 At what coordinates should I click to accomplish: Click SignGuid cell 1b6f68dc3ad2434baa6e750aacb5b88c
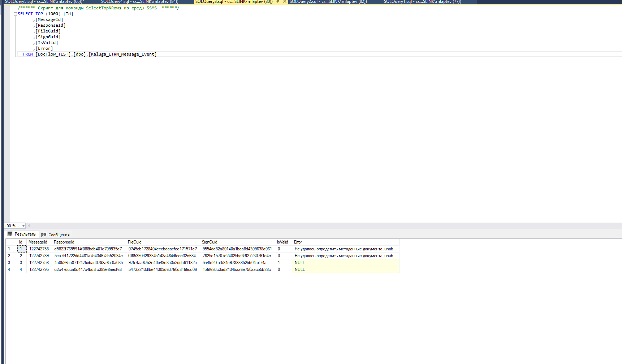237,269
